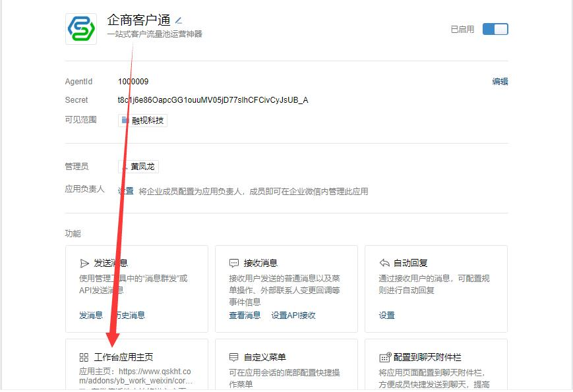Image resolution: width=573 pixels, height=392 pixels.
Task: Open the 历史消息 link
Action: click(130, 316)
